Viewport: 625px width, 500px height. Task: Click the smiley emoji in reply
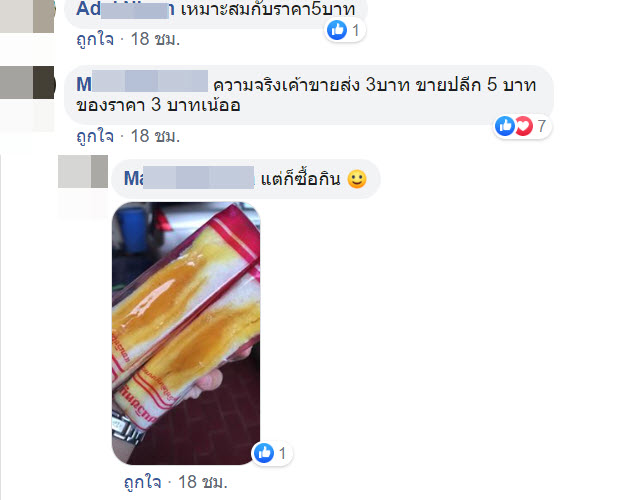pyautogui.click(x=357, y=179)
